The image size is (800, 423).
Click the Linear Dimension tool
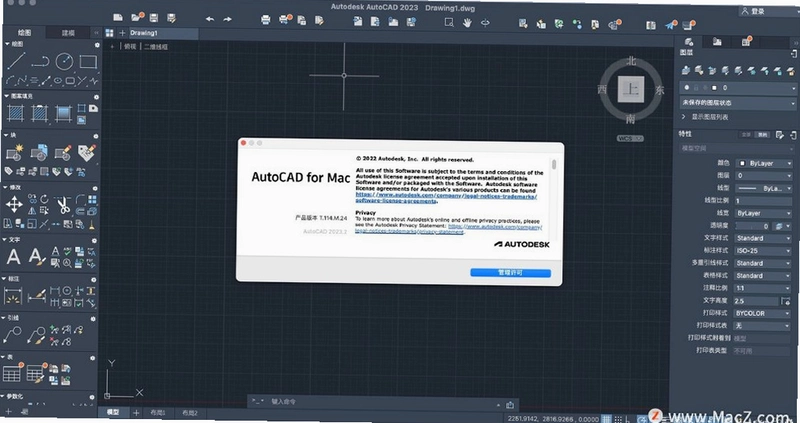coord(13,296)
